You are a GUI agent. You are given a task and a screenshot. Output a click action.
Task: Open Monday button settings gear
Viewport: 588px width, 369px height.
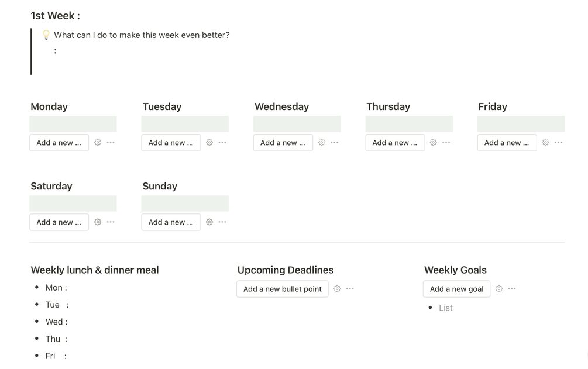98,143
